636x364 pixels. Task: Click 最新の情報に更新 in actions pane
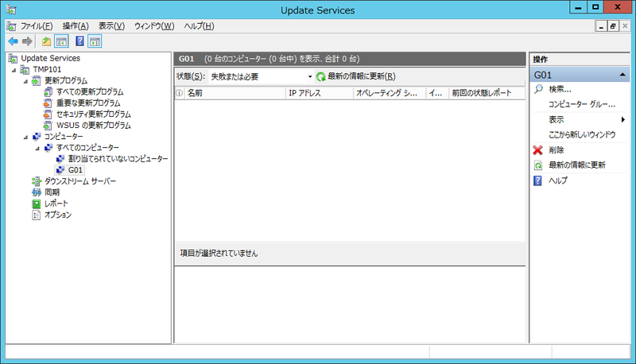577,165
